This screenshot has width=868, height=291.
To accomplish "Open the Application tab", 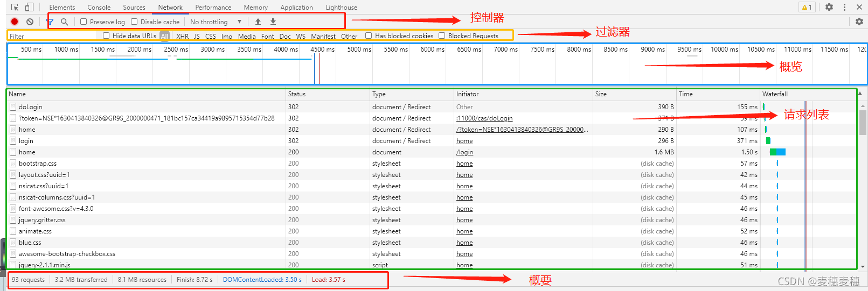I will click(x=296, y=8).
